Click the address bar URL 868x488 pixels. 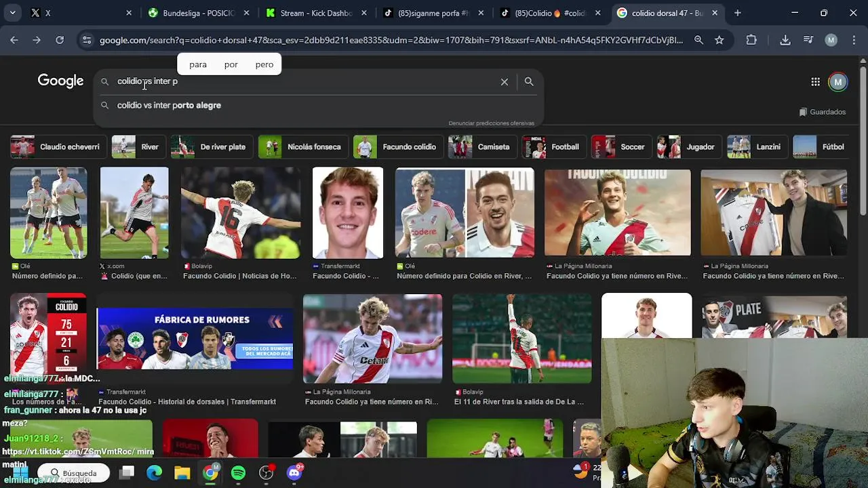tap(391, 40)
